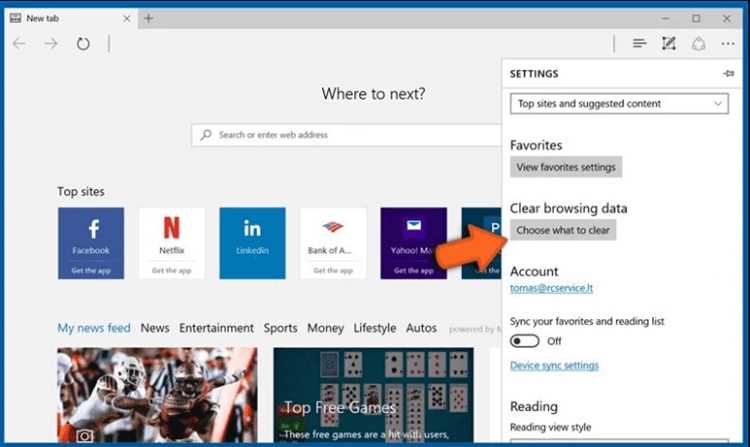Add a new tab with the plus icon
The image size is (750, 447).
(149, 18)
